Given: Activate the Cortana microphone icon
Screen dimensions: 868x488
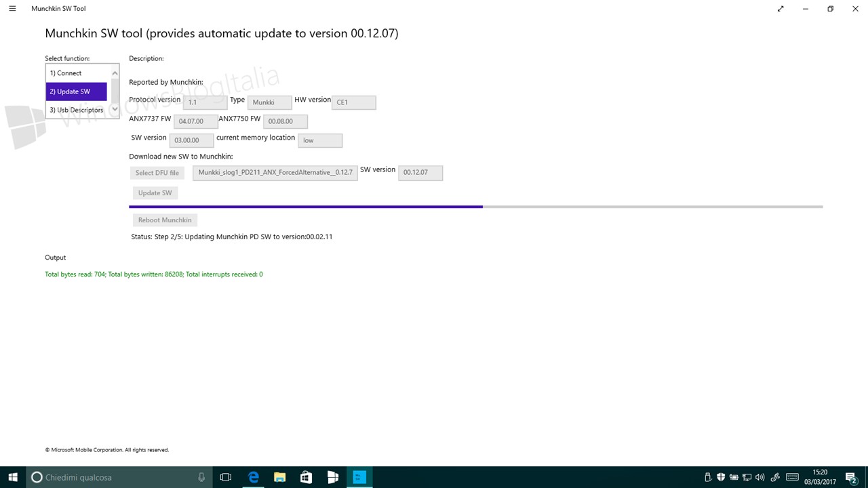Looking at the screenshot, I should click(201, 477).
